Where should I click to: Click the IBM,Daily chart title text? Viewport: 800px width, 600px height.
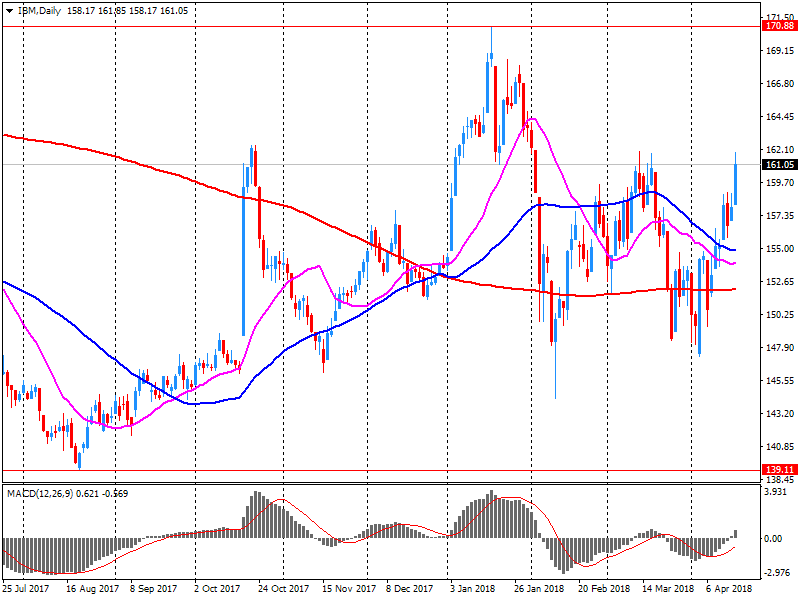(39, 11)
